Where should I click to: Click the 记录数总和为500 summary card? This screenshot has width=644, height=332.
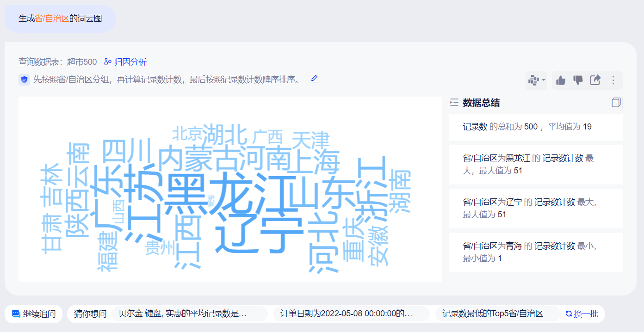point(536,127)
